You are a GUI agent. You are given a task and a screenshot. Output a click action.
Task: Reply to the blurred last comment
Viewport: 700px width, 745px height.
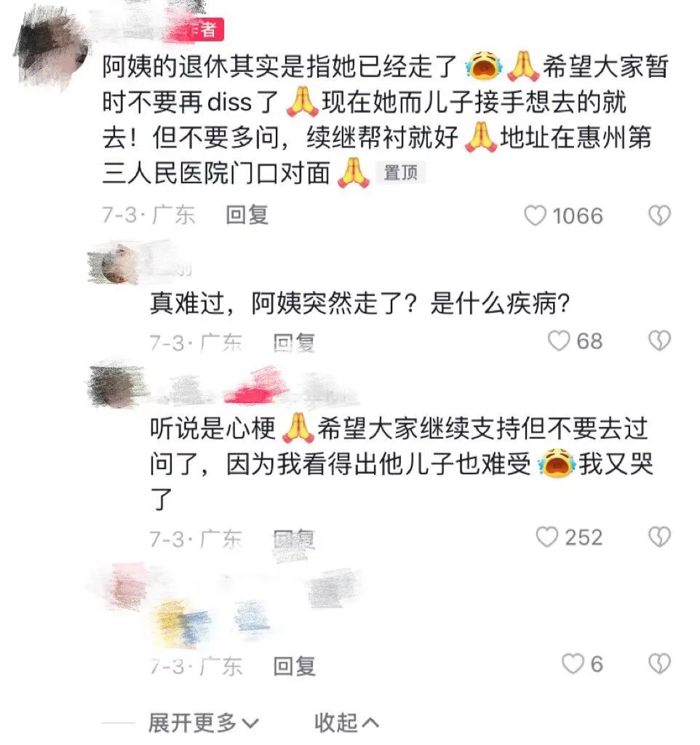coord(294,666)
